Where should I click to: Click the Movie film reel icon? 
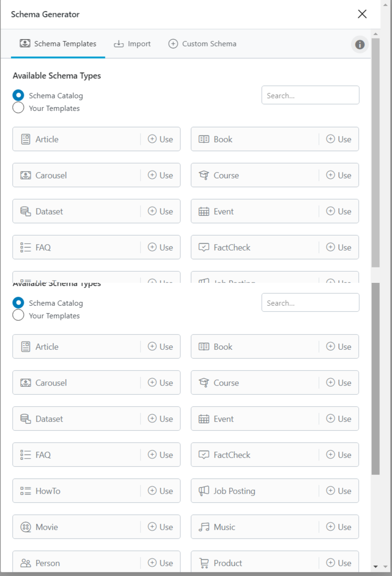26,527
